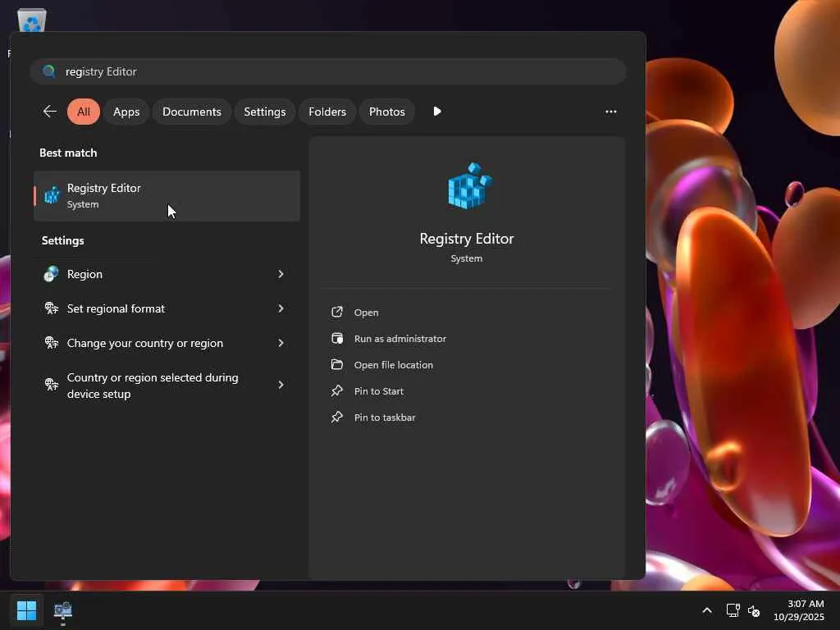The image size is (840, 630).
Task: Click the search magnifier icon
Action: point(48,71)
